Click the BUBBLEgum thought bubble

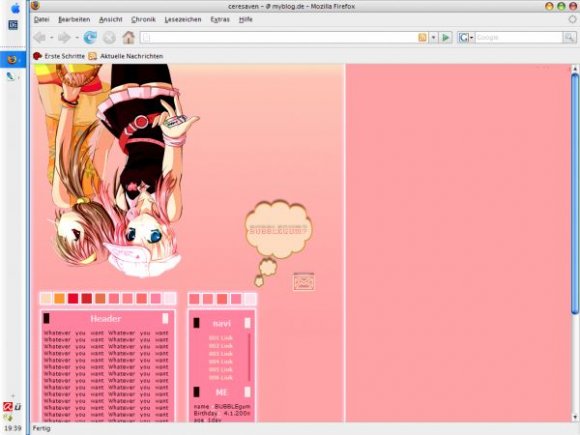[x=278, y=229]
